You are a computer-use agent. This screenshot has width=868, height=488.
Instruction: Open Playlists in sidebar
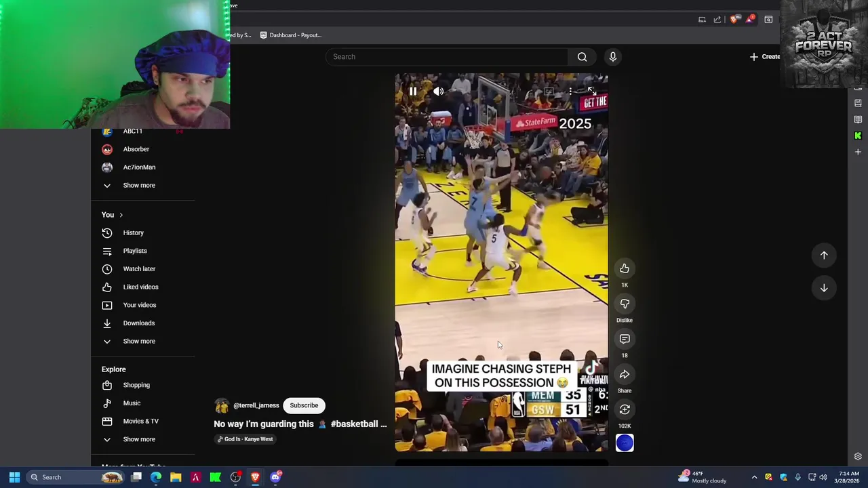(x=135, y=251)
